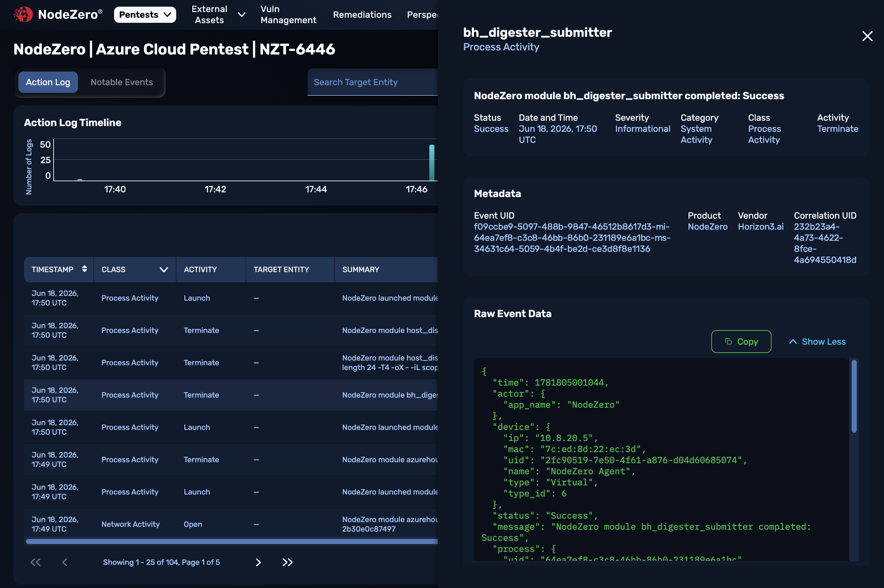Viewport: 884px width, 588px height.
Task: Click the Process Activity subtitle under bh_digester_submitter
Action: click(501, 47)
